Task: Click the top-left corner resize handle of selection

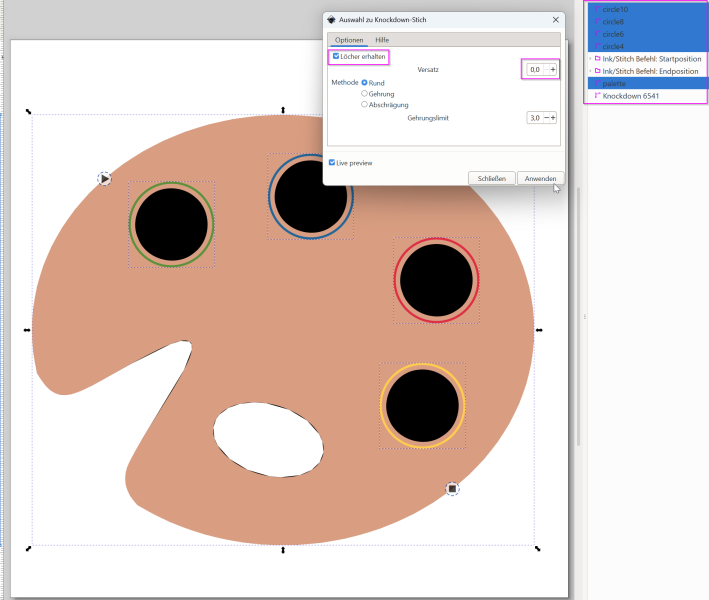Action: click(28, 111)
